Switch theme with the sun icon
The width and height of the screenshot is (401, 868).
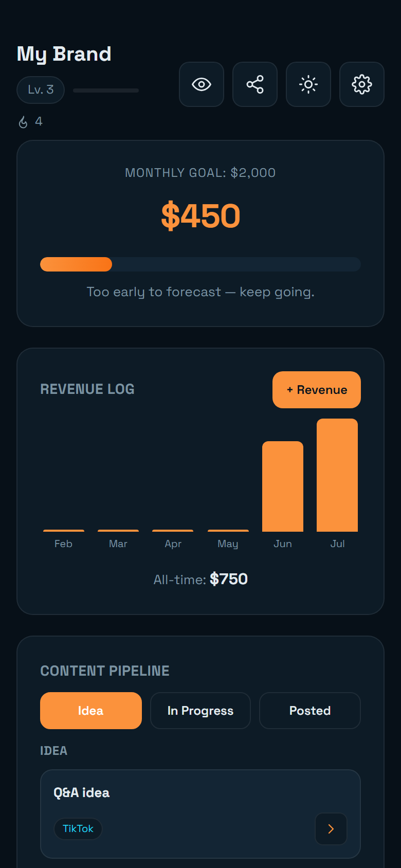click(308, 84)
